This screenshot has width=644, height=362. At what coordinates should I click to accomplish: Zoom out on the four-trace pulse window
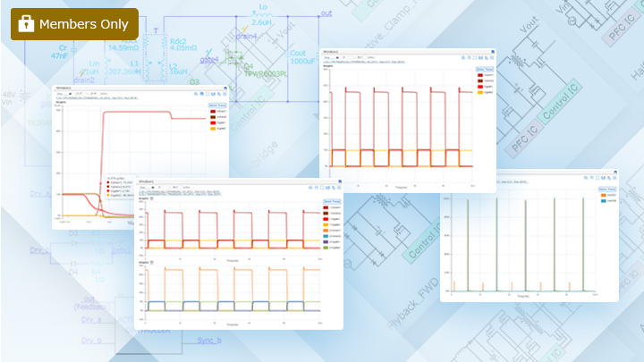pyautogui.click(x=469, y=58)
